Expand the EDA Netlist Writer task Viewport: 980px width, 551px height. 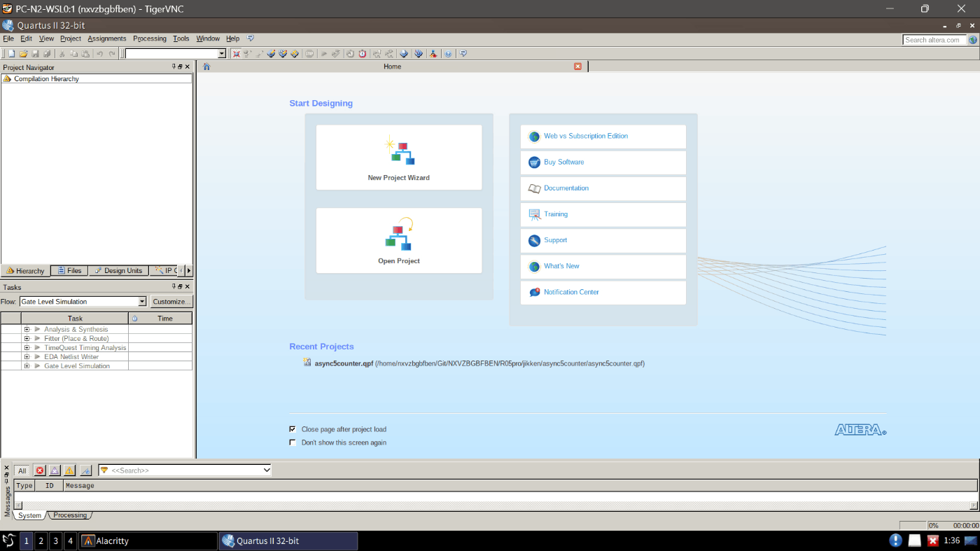point(27,356)
